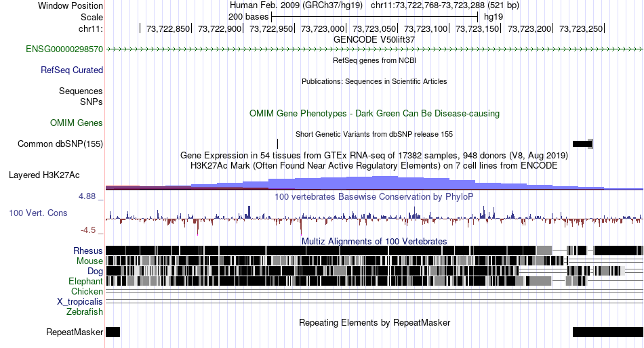This screenshot has height=348, width=644.
Task: Click the Multiz Alignments of 100 Vertebrates title
Action: click(x=374, y=241)
